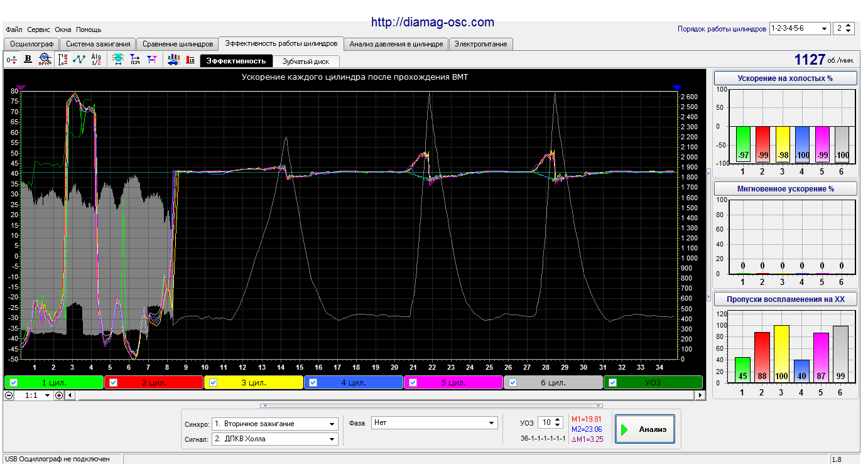Select the Эффективность работы цилиндров tab
The width and height of the screenshot is (868, 467).
(x=281, y=43)
